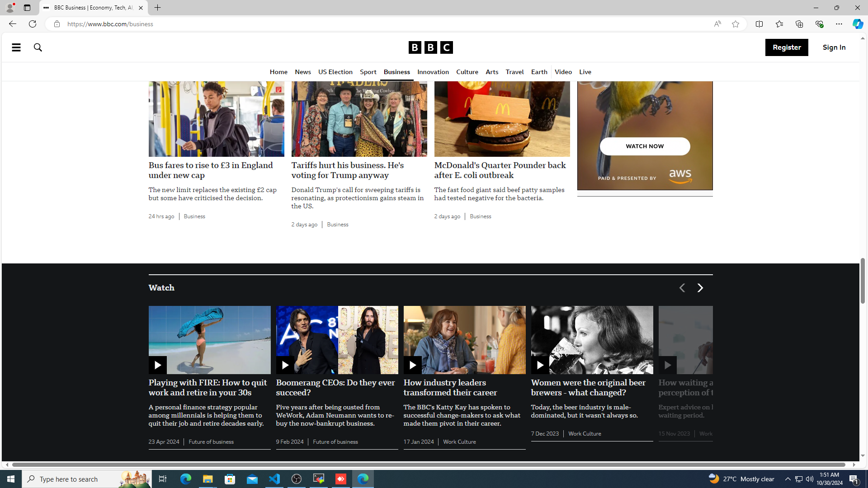
Task: Open Future of business tag under FIRE story
Action: pyautogui.click(x=211, y=442)
